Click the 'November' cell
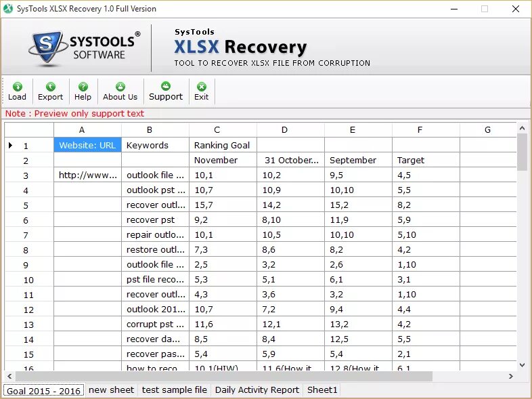The width and height of the screenshot is (532, 399). point(223,160)
